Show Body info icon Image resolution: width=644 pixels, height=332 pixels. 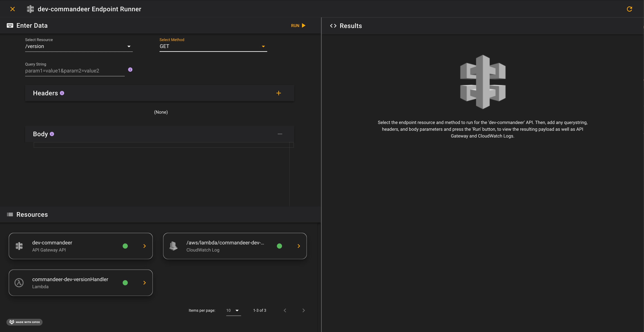click(x=52, y=134)
